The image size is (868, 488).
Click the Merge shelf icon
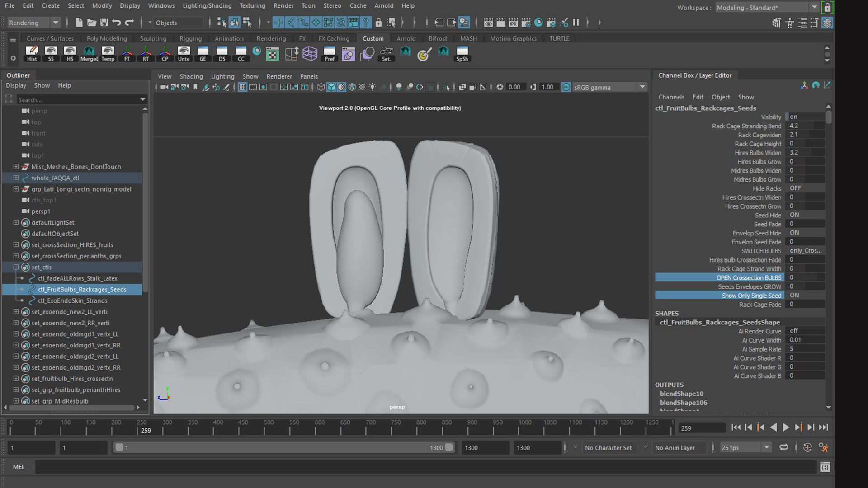[89, 53]
